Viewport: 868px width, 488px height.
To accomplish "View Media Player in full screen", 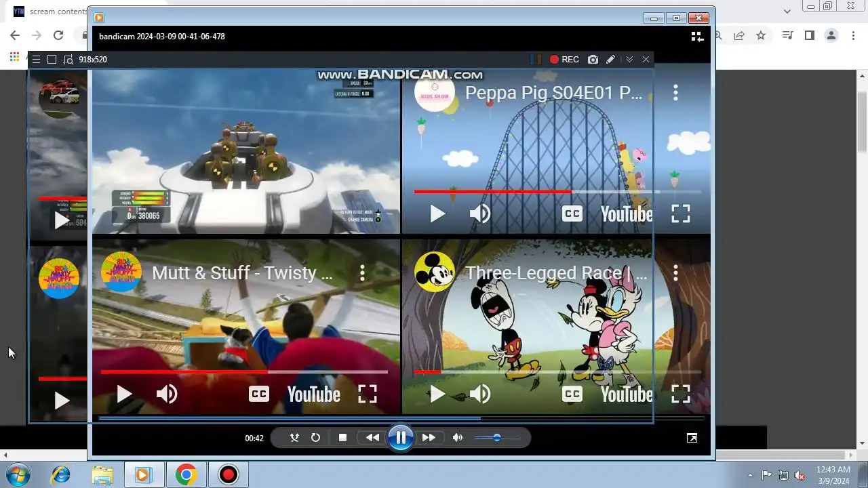I will coord(692,438).
